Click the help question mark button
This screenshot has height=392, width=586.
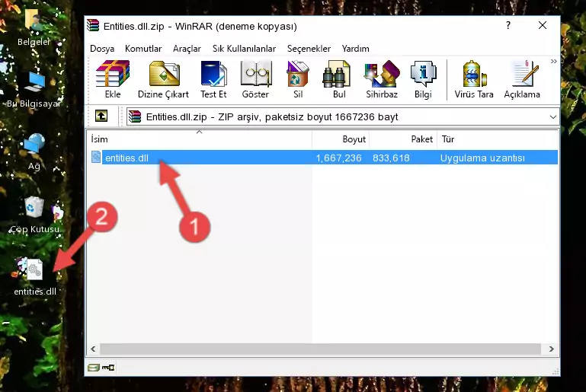[x=508, y=25]
